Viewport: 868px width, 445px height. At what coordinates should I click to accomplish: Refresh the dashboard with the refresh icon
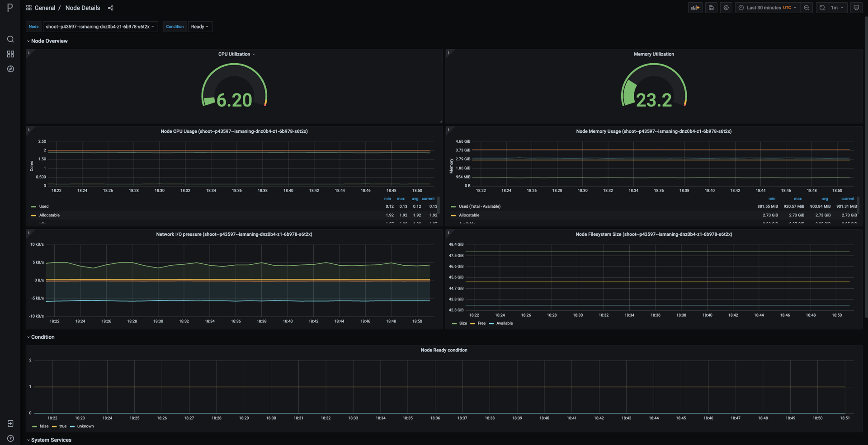tap(821, 8)
